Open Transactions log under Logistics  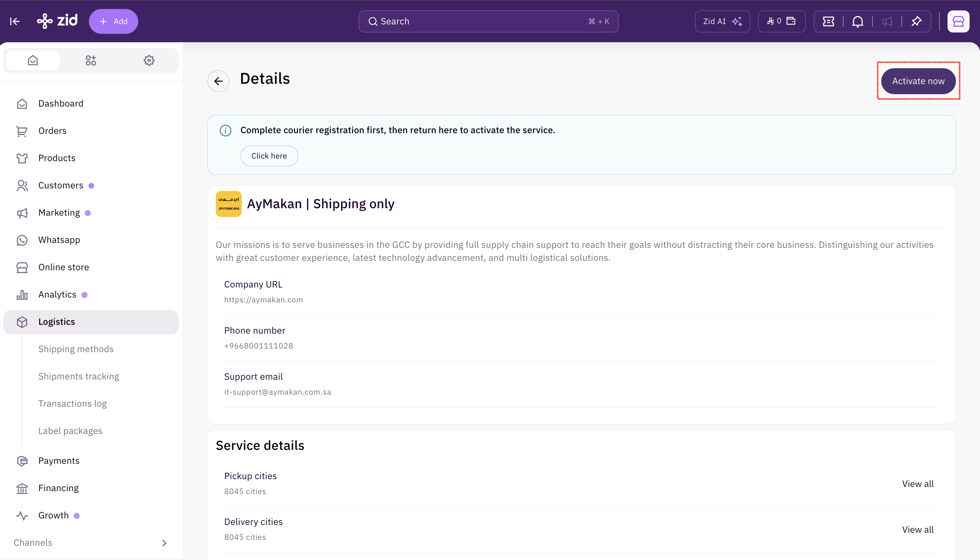point(72,404)
